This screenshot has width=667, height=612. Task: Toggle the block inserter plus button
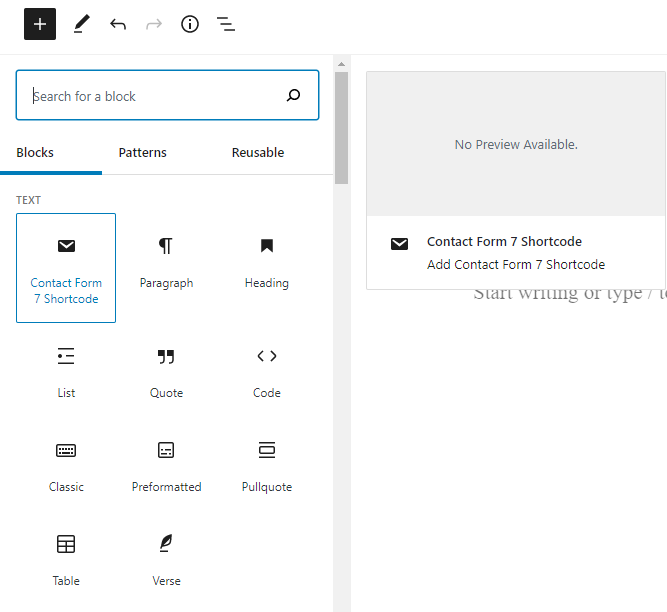(40, 24)
